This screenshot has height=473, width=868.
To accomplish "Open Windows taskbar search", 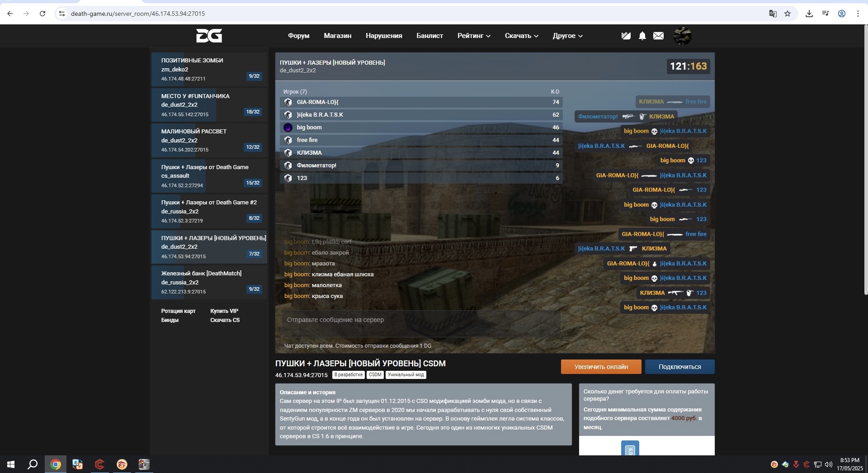I will (33, 464).
